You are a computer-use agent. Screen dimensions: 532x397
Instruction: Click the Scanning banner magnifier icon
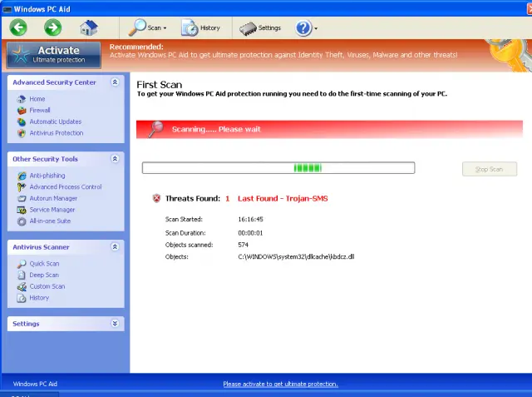point(155,129)
